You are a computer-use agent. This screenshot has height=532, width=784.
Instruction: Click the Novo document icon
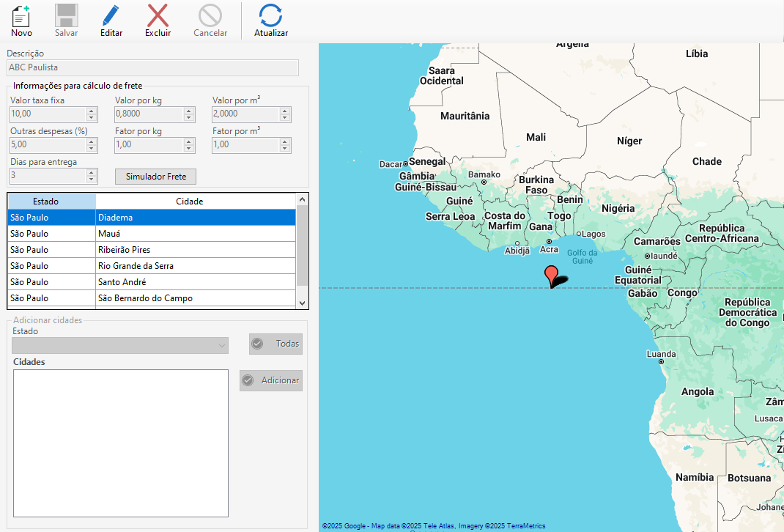click(x=21, y=15)
